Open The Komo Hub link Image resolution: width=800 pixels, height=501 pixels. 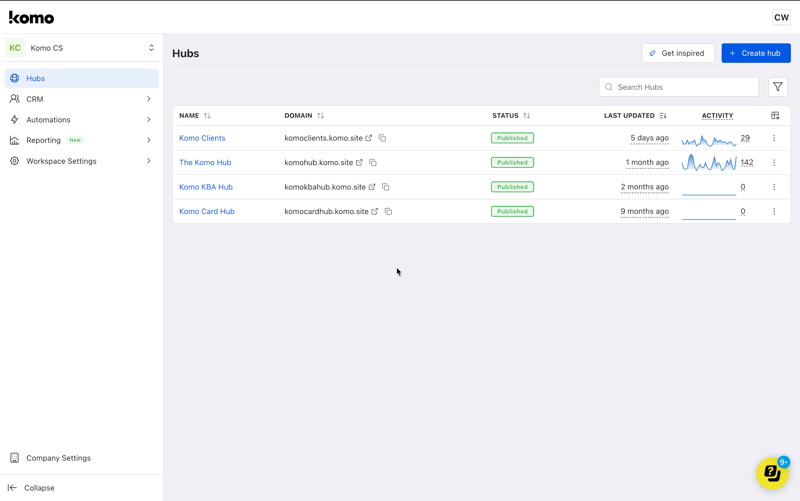click(x=205, y=162)
